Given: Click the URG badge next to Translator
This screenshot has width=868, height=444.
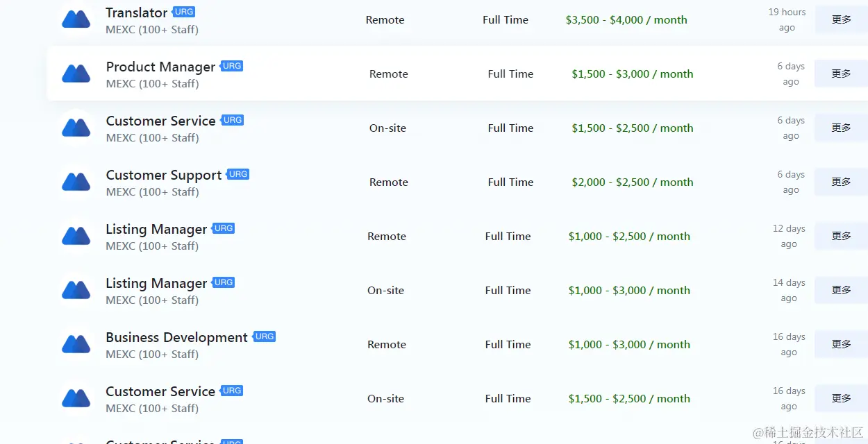Looking at the screenshot, I should 183,12.
